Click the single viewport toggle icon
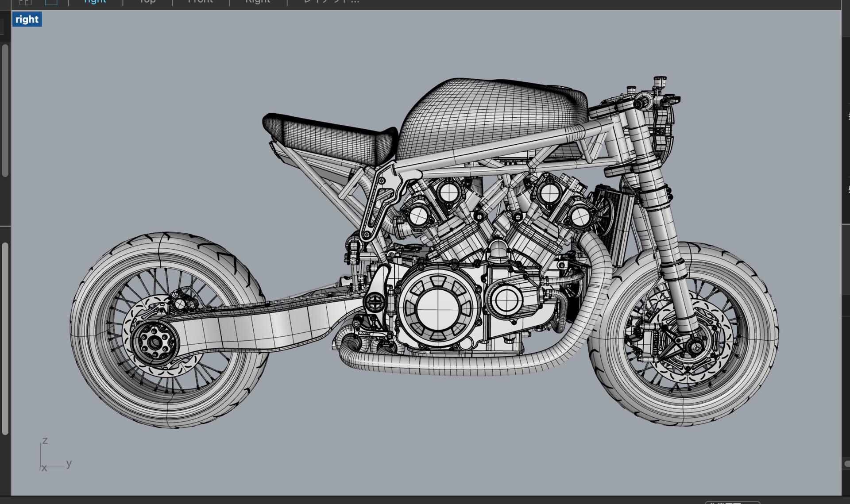This screenshot has height=504, width=850. click(x=51, y=3)
